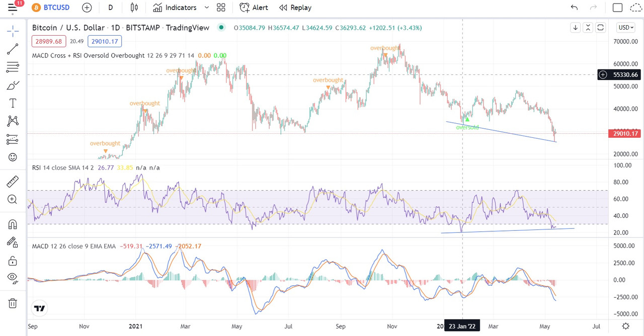Collapse the chart pane
The height and width of the screenshot is (336, 644).
[x=588, y=28]
